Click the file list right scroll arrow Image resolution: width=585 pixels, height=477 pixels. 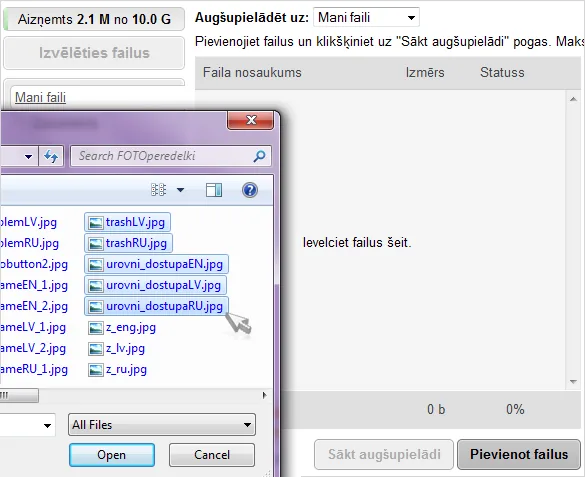point(265,395)
